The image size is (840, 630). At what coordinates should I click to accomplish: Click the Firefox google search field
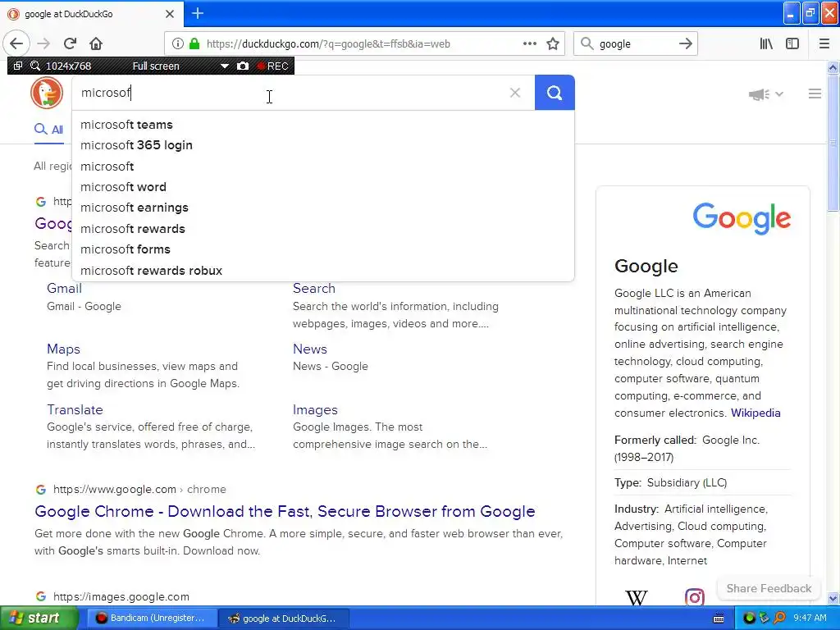click(x=635, y=44)
